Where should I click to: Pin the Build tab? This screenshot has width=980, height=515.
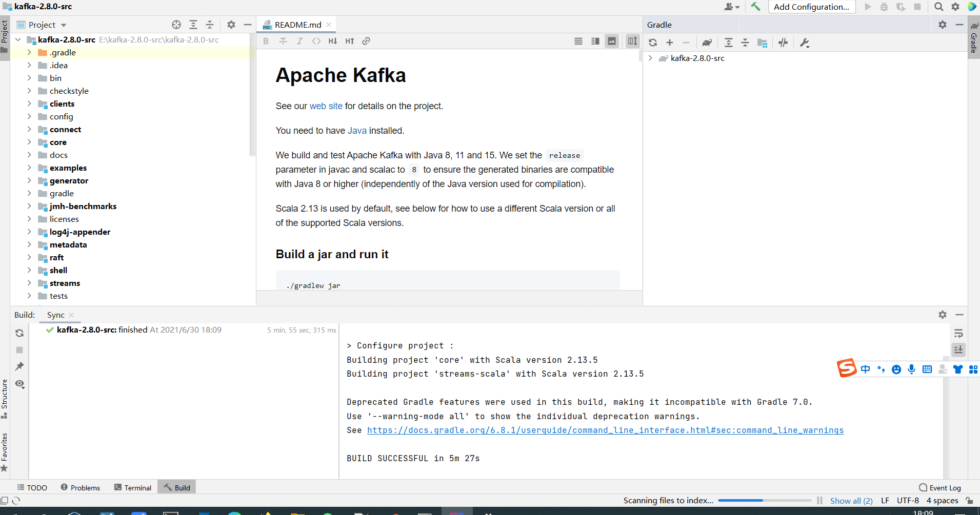19,366
